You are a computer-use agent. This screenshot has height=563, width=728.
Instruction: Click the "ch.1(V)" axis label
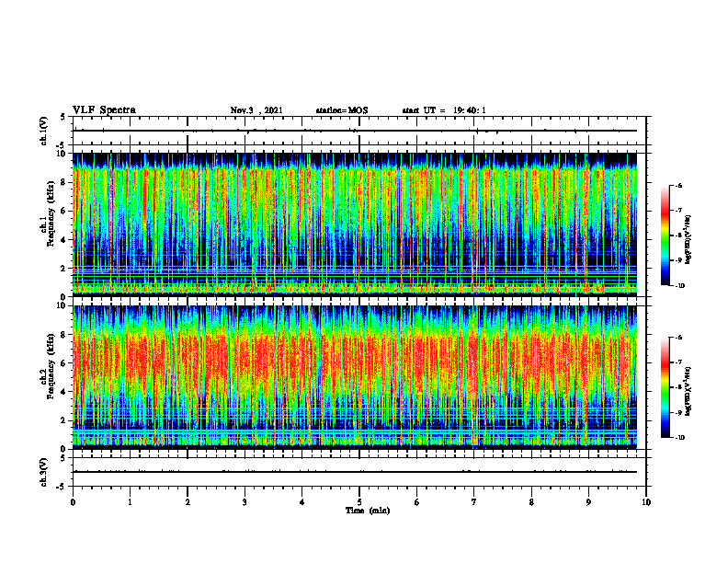click(x=43, y=131)
